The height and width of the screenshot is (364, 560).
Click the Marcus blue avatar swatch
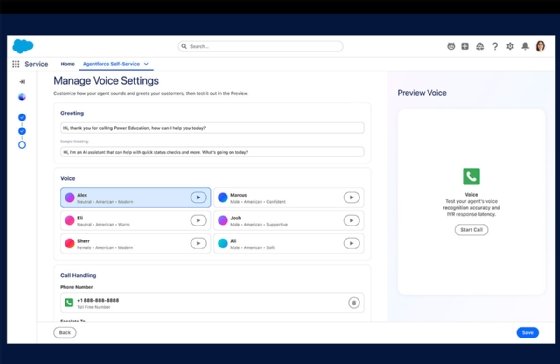click(223, 198)
